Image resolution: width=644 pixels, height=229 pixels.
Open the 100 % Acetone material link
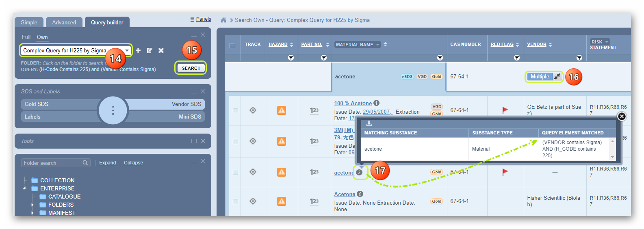353,103
